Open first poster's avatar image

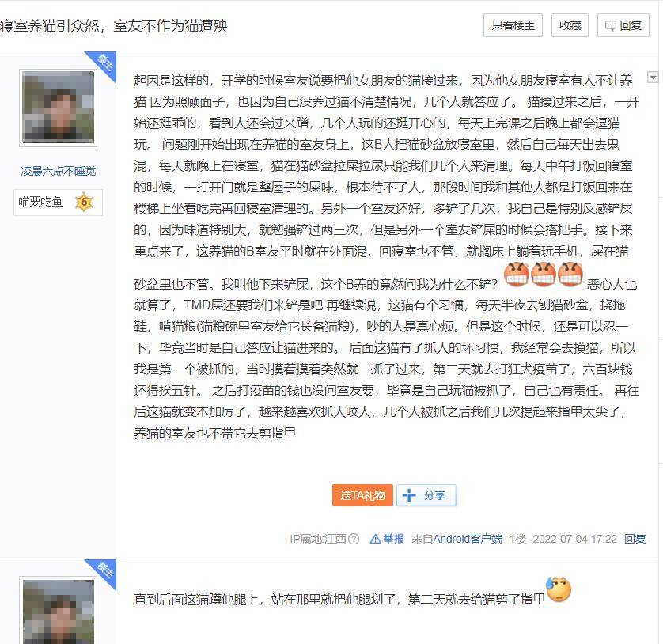pyautogui.click(x=59, y=108)
